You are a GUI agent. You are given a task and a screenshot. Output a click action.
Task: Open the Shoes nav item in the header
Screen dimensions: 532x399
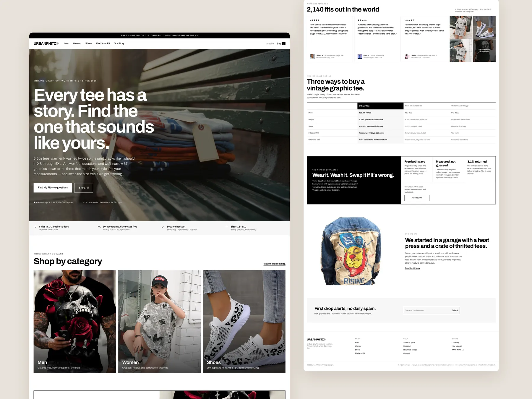tap(89, 43)
